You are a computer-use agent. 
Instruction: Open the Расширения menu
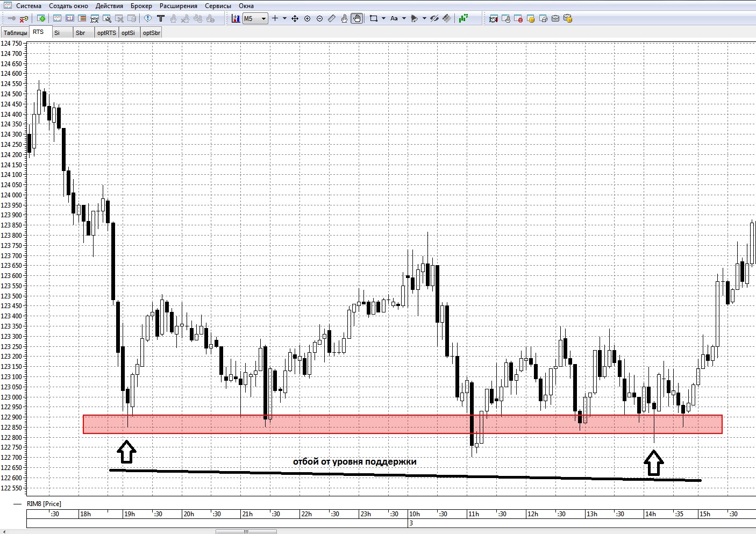[179, 6]
